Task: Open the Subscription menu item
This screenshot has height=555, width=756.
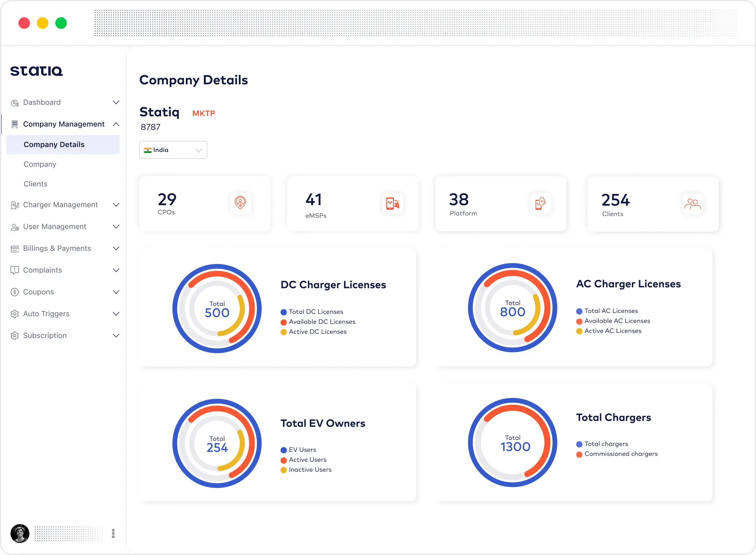Action: click(45, 336)
